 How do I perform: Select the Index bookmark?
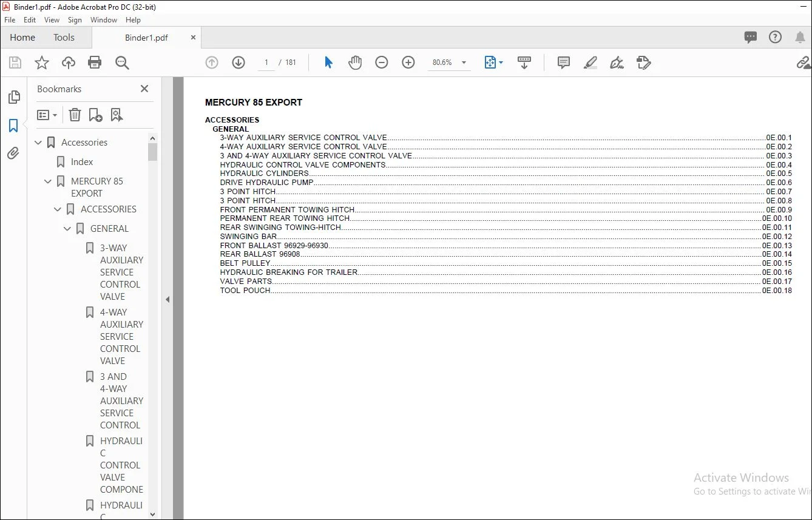coord(82,162)
